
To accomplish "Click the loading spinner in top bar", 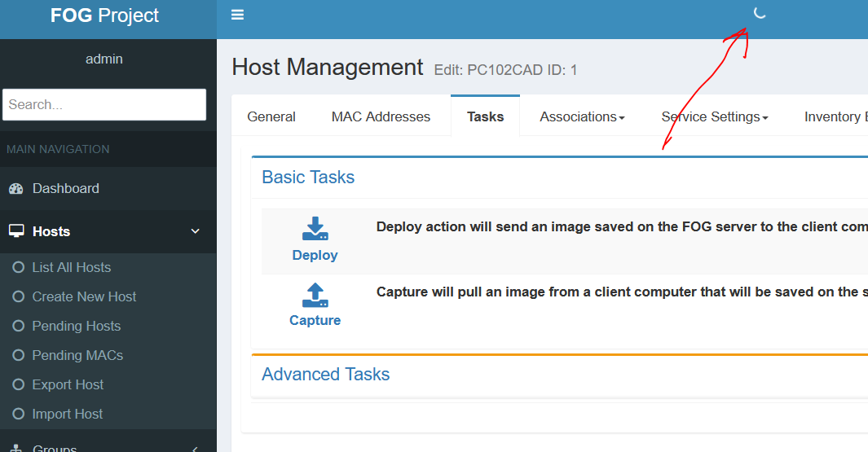I will [760, 13].
